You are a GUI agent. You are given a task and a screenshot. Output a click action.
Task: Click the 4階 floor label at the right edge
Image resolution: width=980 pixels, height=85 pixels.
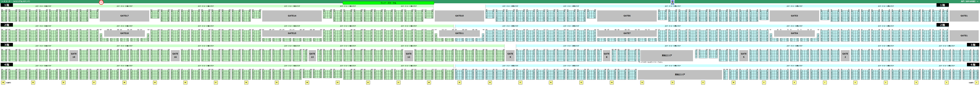click(x=973, y=64)
